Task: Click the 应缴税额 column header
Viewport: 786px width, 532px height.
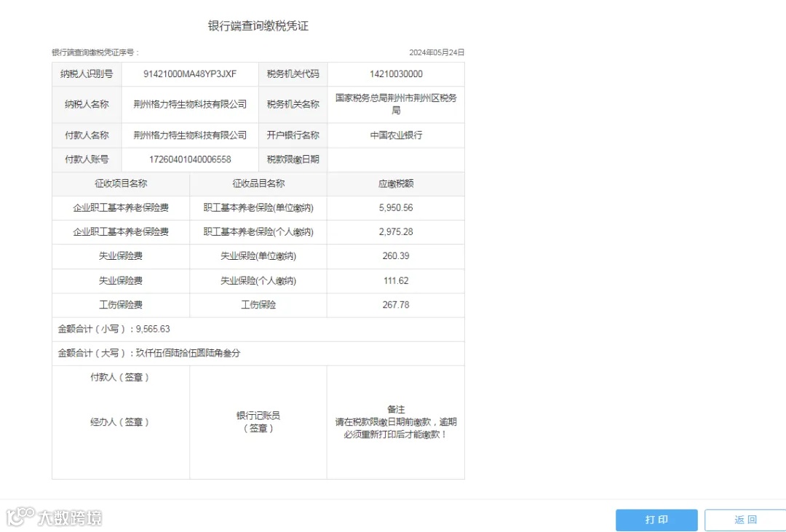Action: pyautogui.click(x=396, y=183)
